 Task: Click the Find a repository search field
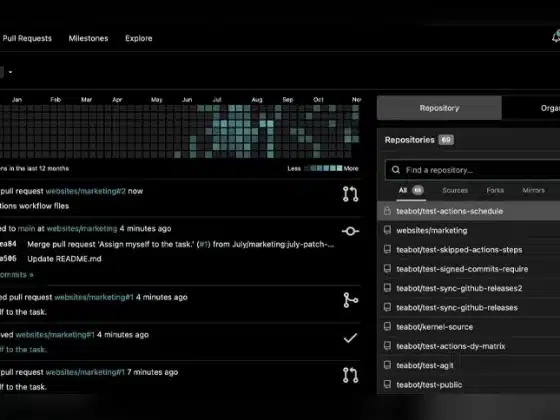coord(473,170)
